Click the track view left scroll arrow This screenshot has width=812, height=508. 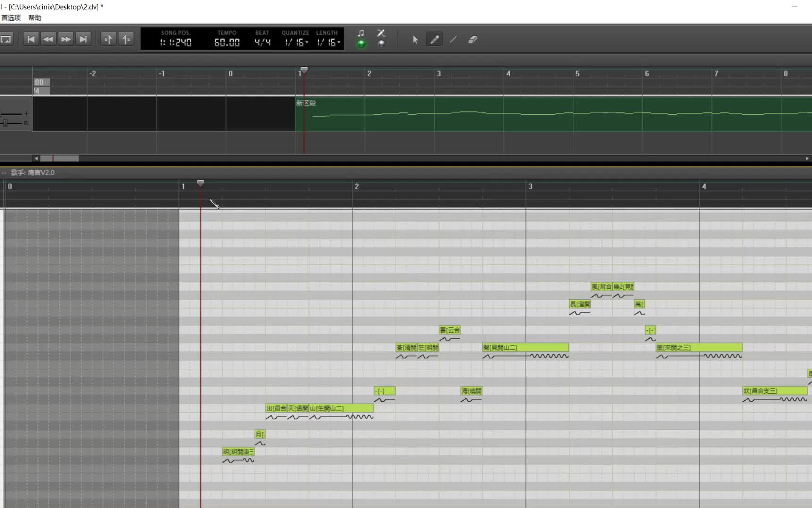coord(36,159)
